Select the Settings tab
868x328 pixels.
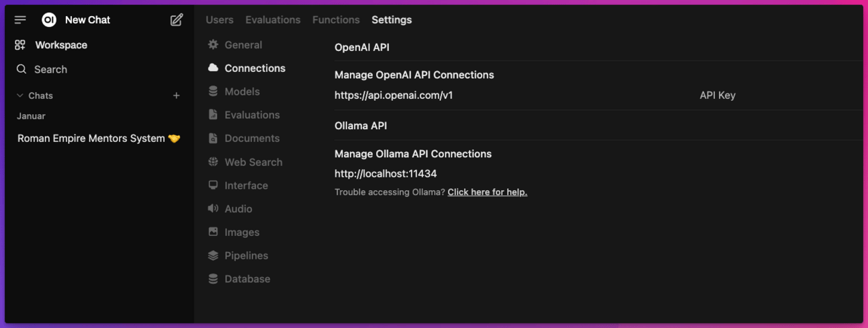(392, 20)
